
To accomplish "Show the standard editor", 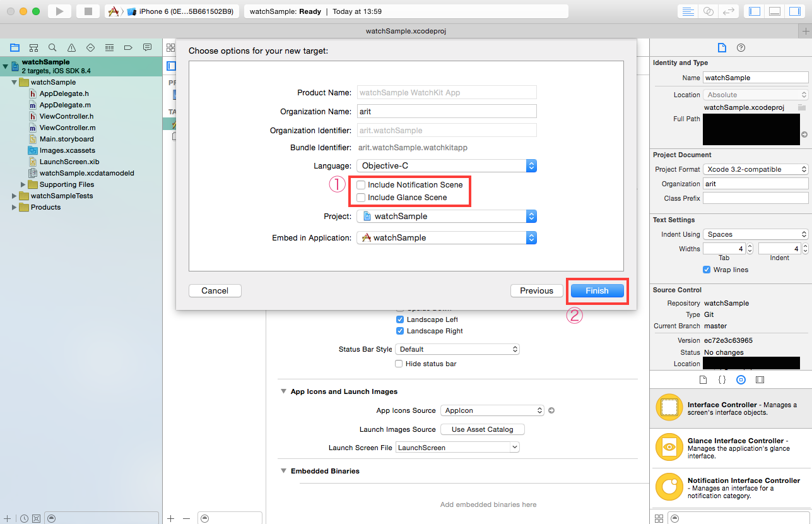I will pos(688,11).
